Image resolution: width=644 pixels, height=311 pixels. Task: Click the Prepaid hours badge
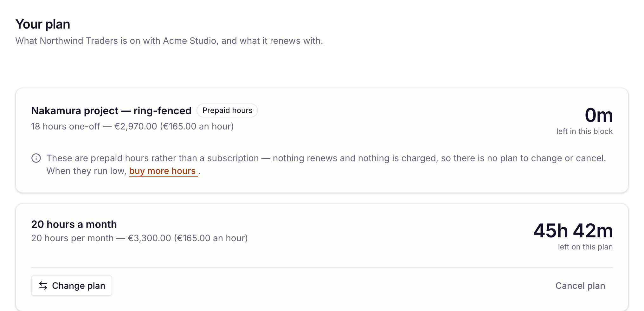pos(227,110)
